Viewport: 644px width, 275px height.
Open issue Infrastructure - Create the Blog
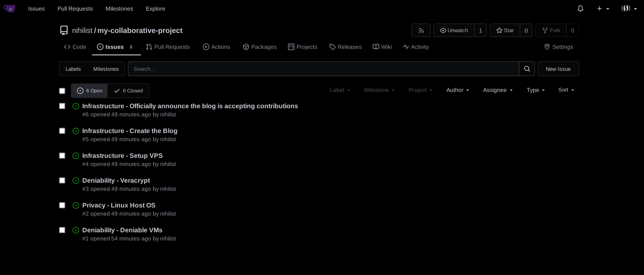(x=130, y=131)
